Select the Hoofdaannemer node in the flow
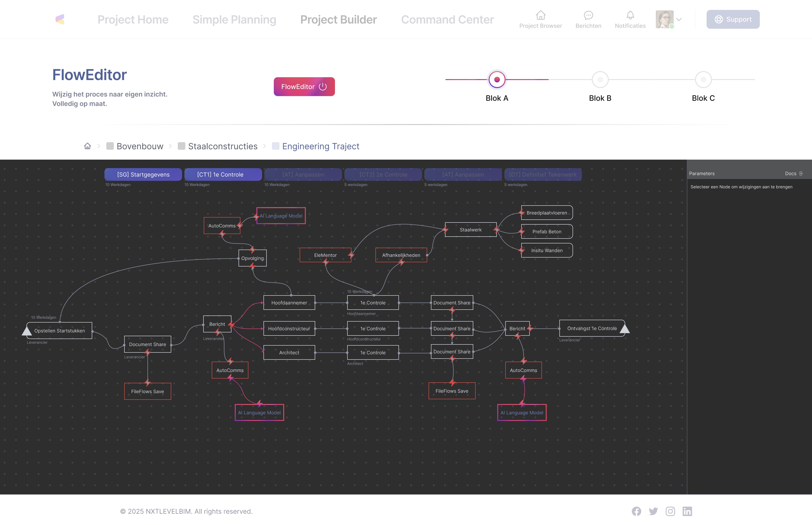The height and width of the screenshot is (525, 812). pos(289,303)
